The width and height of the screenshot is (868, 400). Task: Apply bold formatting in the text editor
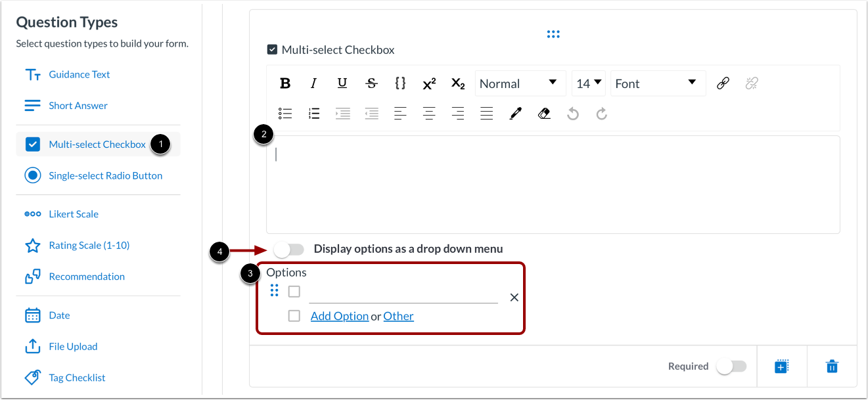click(285, 83)
